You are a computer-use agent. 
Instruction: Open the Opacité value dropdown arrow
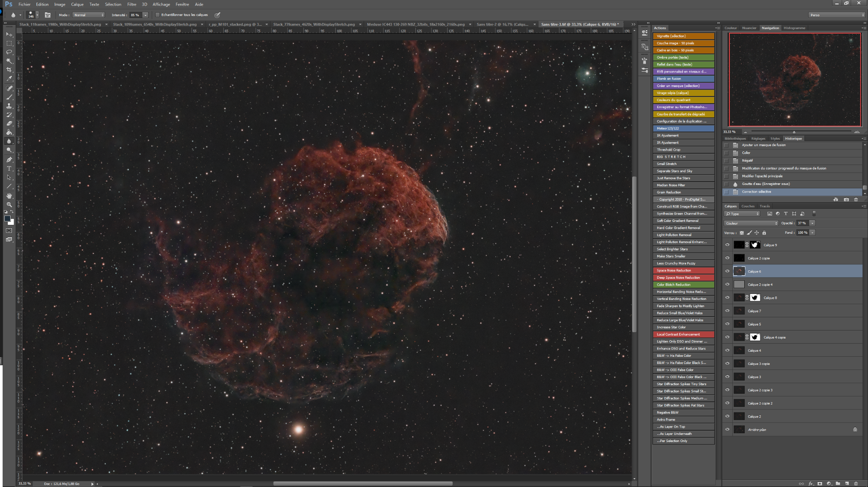pos(812,223)
